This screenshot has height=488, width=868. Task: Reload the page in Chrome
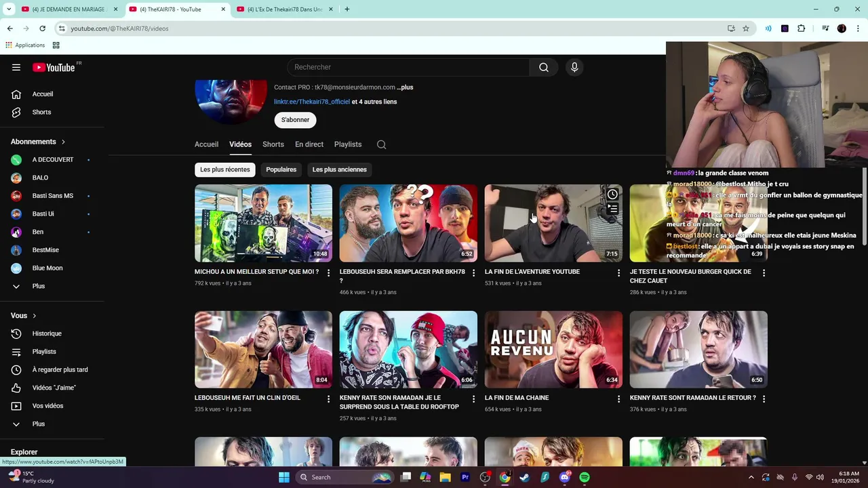[x=42, y=28]
